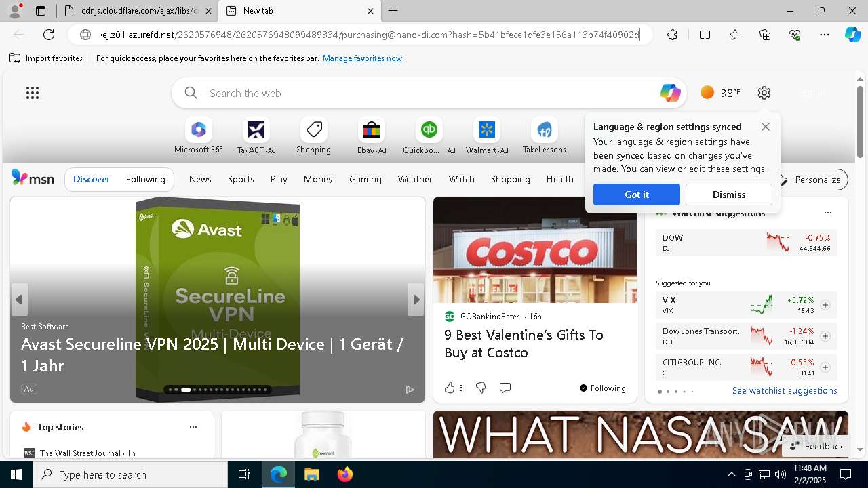Click the Refresh page button
Viewport: 868px width, 488px height.
click(x=49, y=35)
